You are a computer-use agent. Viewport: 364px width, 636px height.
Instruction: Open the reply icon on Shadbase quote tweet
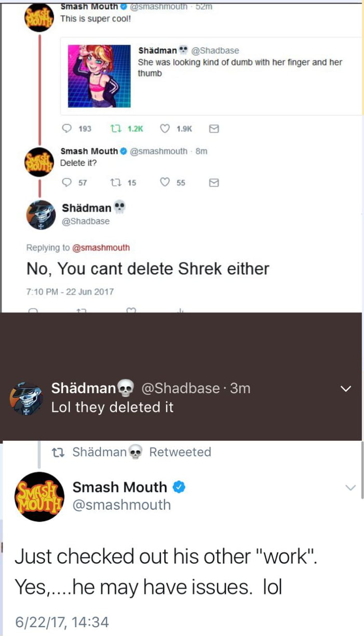(66, 129)
